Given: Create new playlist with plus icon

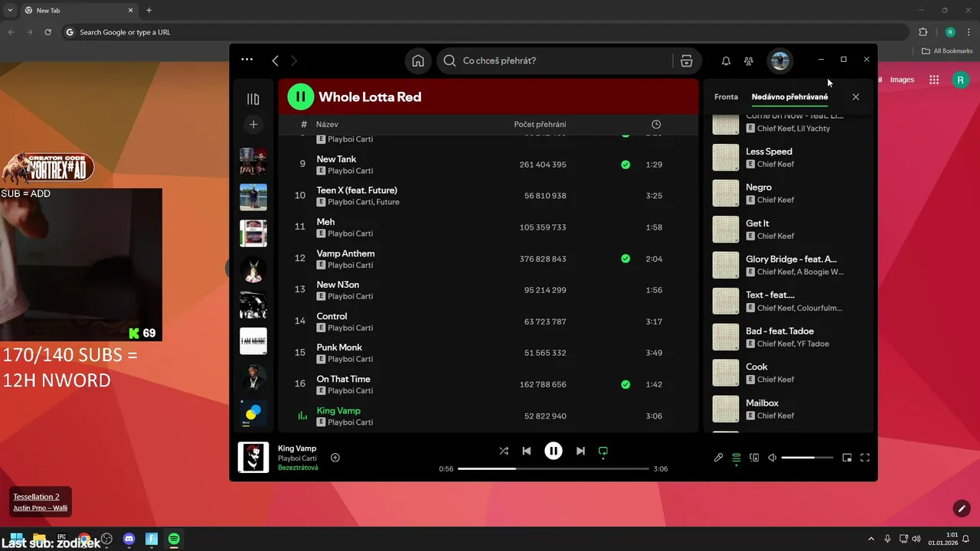Looking at the screenshot, I should tap(253, 124).
